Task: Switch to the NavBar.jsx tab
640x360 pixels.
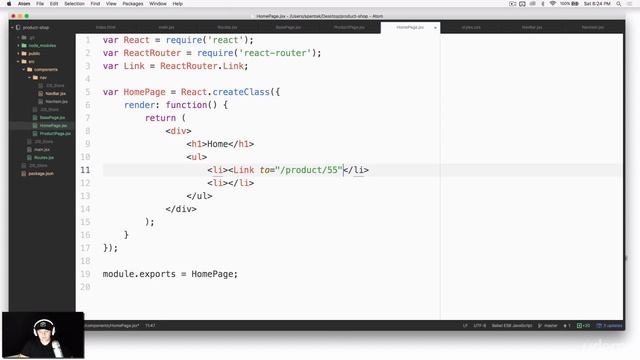Action: tap(532, 27)
